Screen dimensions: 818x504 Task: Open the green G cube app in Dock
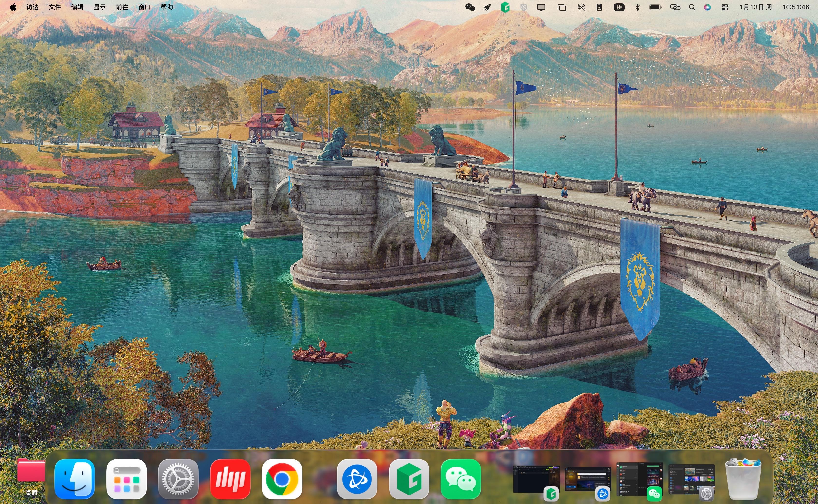click(x=409, y=479)
